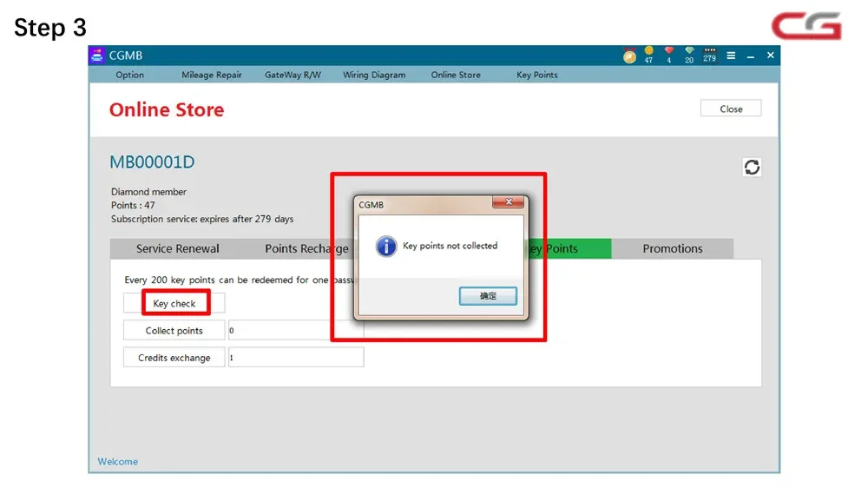
Task: Confirm the dialog with the 确定 button
Action: pos(488,296)
